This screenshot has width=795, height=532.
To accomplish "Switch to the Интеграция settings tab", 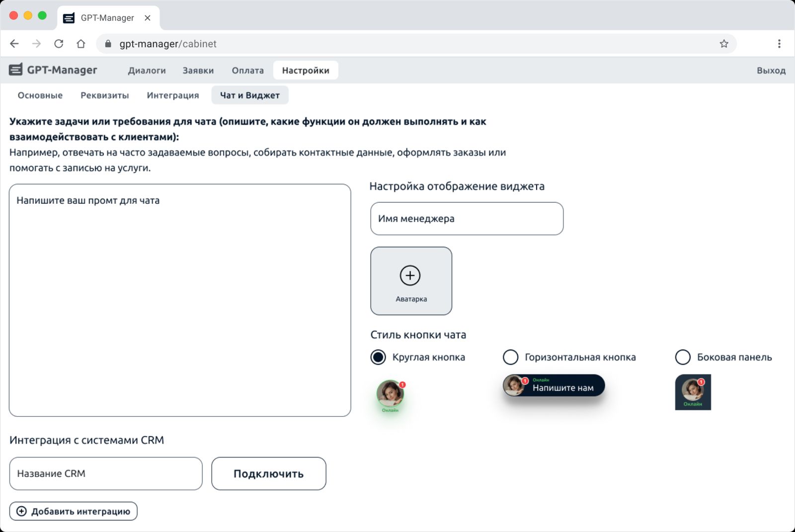I will [x=172, y=95].
